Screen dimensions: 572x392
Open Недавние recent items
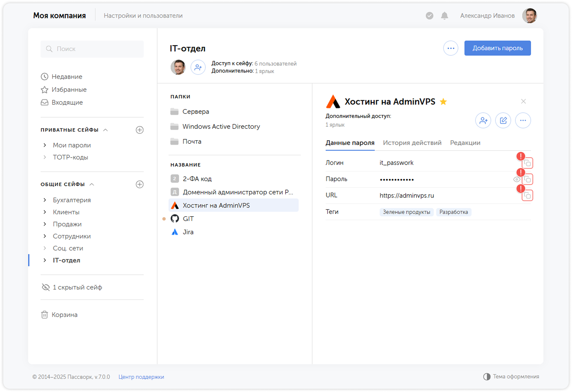[x=61, y=76]
